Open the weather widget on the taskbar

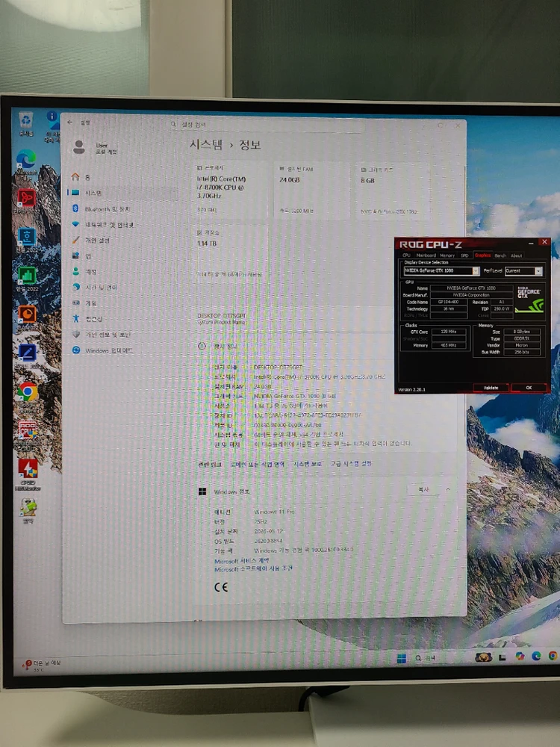point(43,665)
